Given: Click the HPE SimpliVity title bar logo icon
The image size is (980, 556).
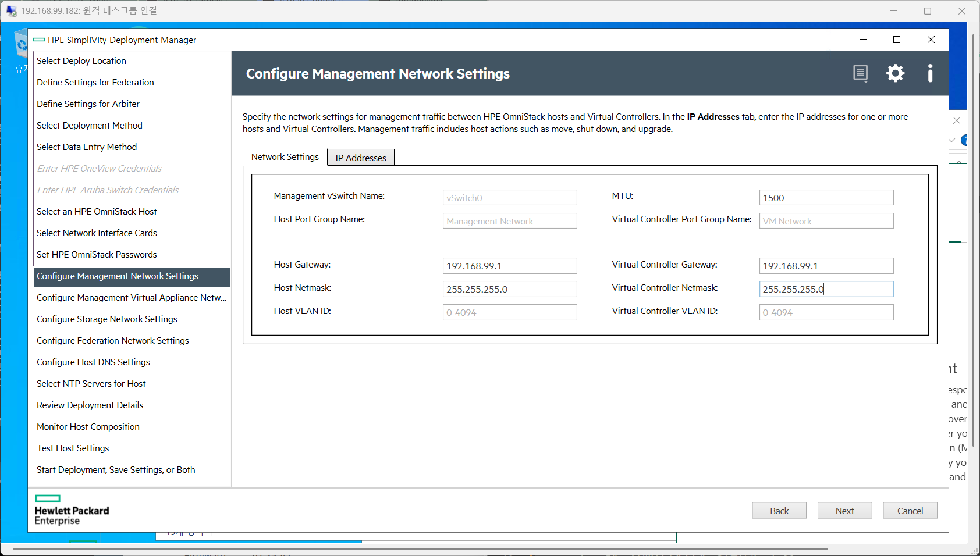Looking at the screenshot, I should pos(39,40).
